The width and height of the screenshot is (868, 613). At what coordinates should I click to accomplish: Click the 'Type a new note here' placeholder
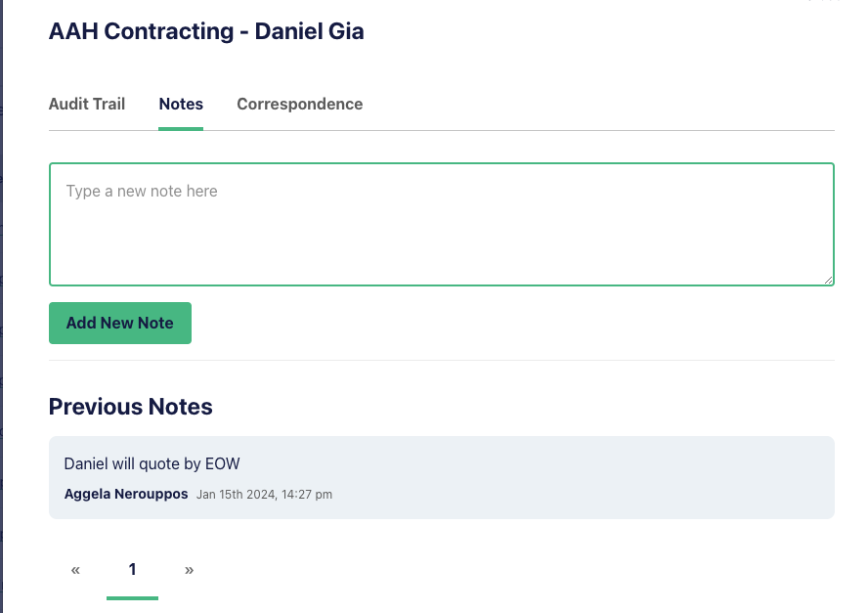142,191
